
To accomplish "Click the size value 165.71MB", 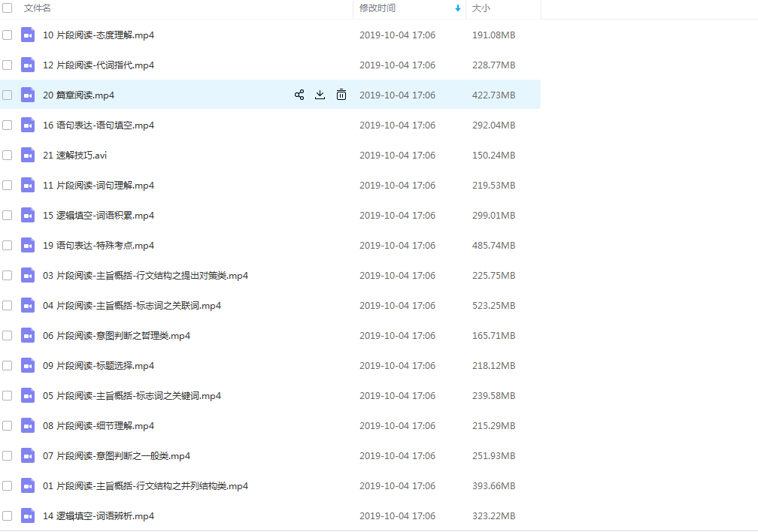I will tap(493, 335).
